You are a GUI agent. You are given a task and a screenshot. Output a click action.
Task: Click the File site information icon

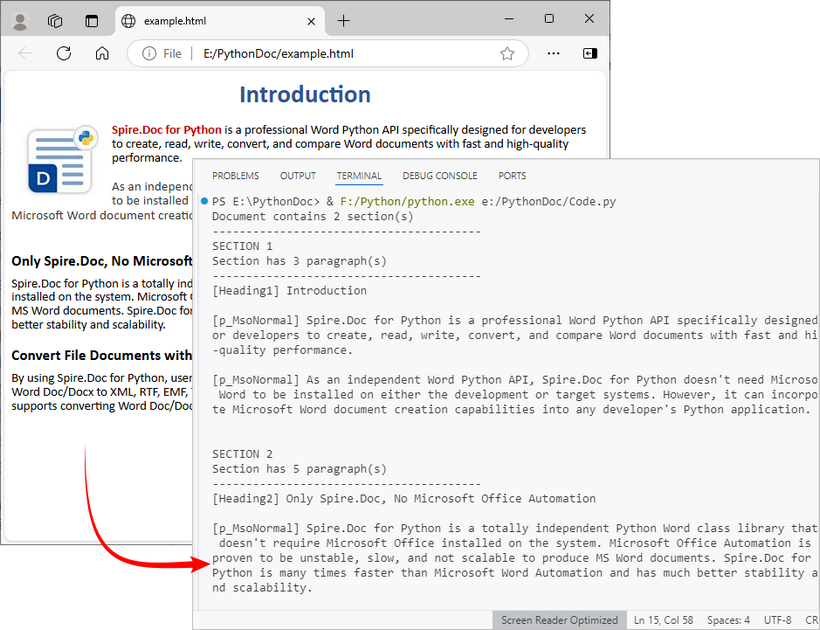(x=150, y=54)
